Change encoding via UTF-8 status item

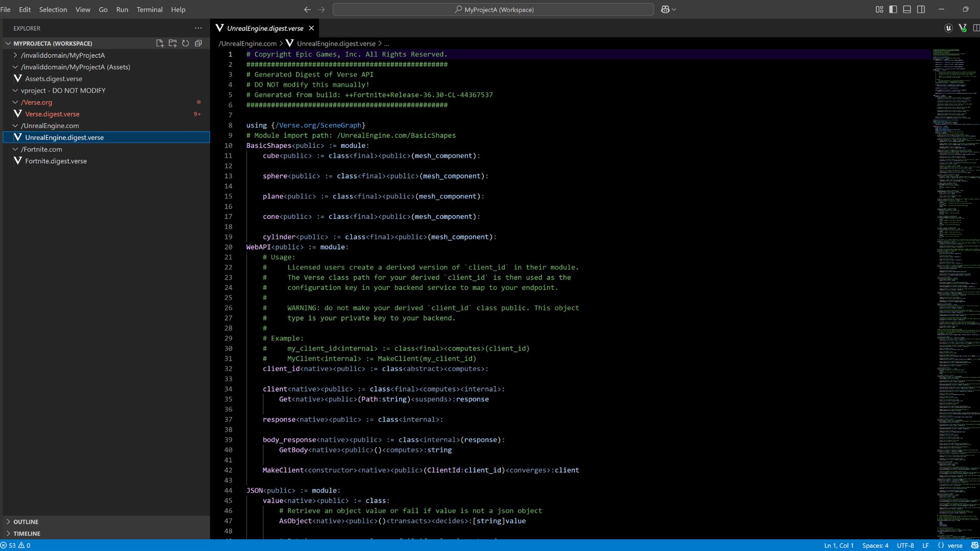point(905,545)
